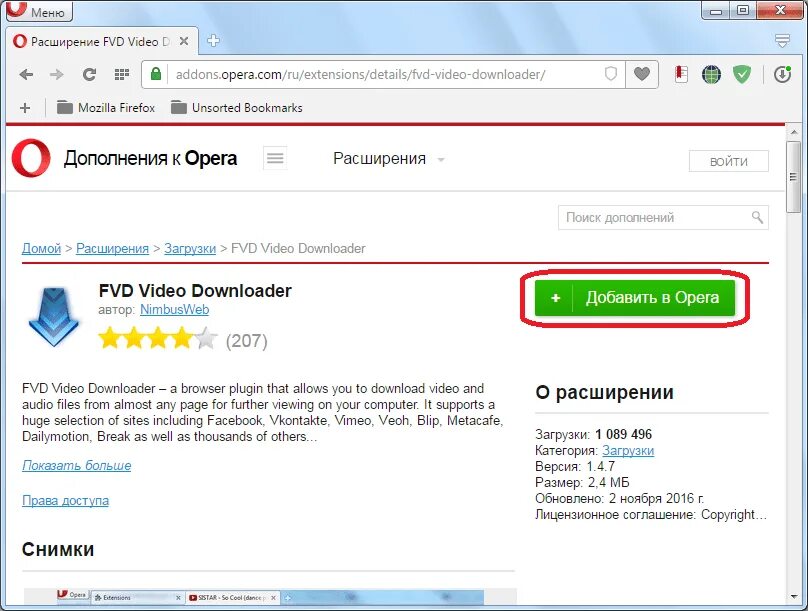
Task: Minimize the Opera window
Action: click(716, 10)
